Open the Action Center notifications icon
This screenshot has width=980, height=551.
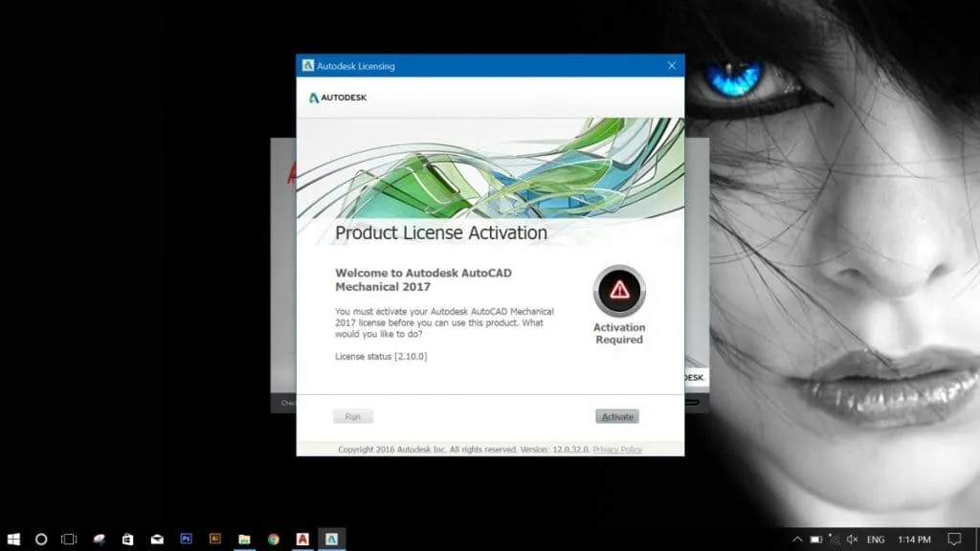(954, 540)
